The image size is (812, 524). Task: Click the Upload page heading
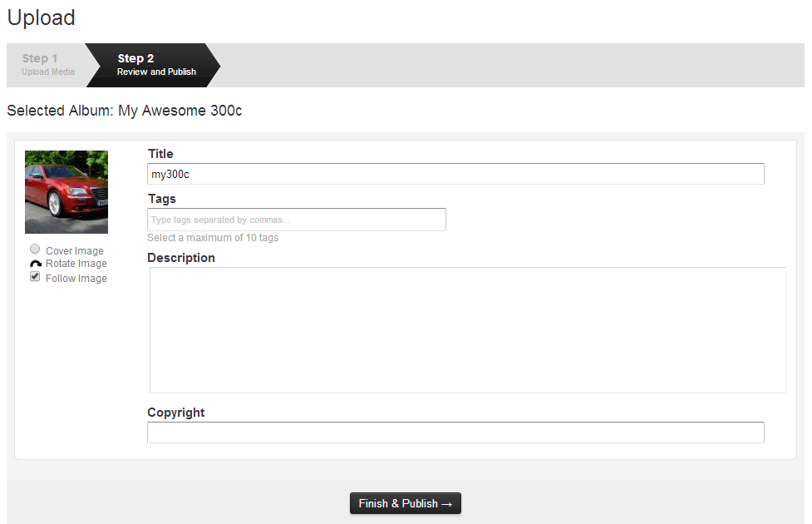pos(41,17)
